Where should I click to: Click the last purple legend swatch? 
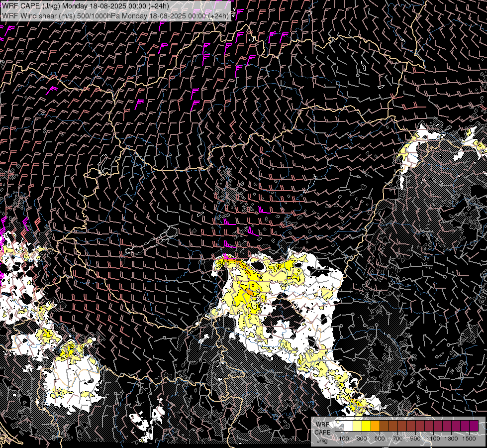474,426
